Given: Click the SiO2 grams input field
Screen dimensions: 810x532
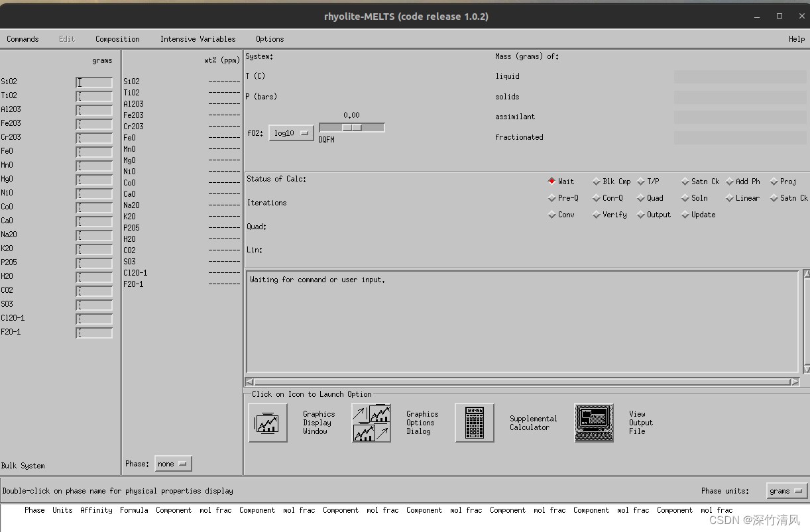Looking at the screenshot, I should pos(93,82).
